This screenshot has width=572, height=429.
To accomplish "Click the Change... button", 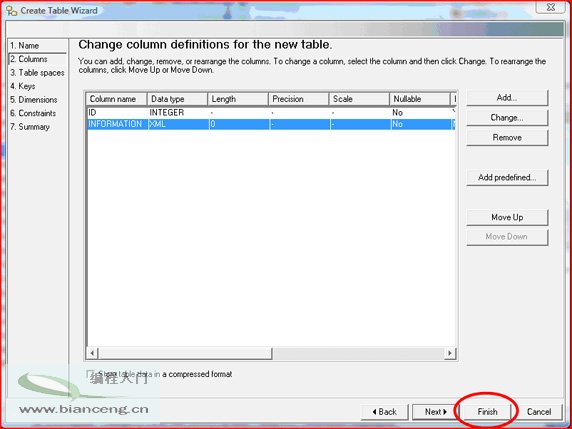I will (x=507, y=117).
